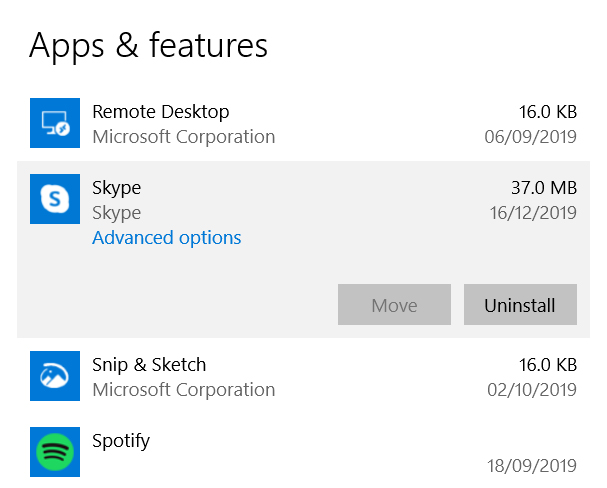607x488 pixels.
Task: Click Remote Desktop's 06/09/2019 install date
Action: (534, 137)
